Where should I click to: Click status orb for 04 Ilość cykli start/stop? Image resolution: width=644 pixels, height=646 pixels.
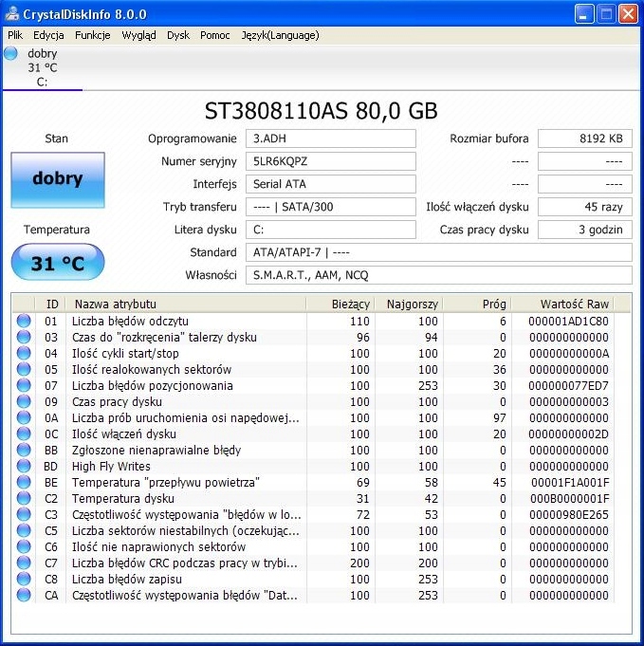24,353
